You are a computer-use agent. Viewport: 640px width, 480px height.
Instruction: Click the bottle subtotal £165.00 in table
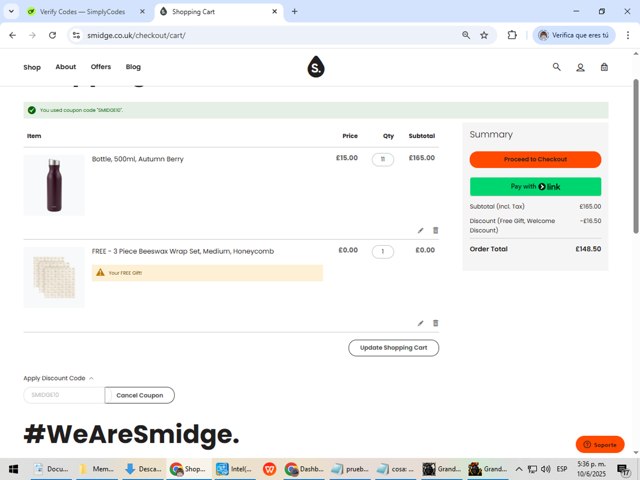(422, 158)
